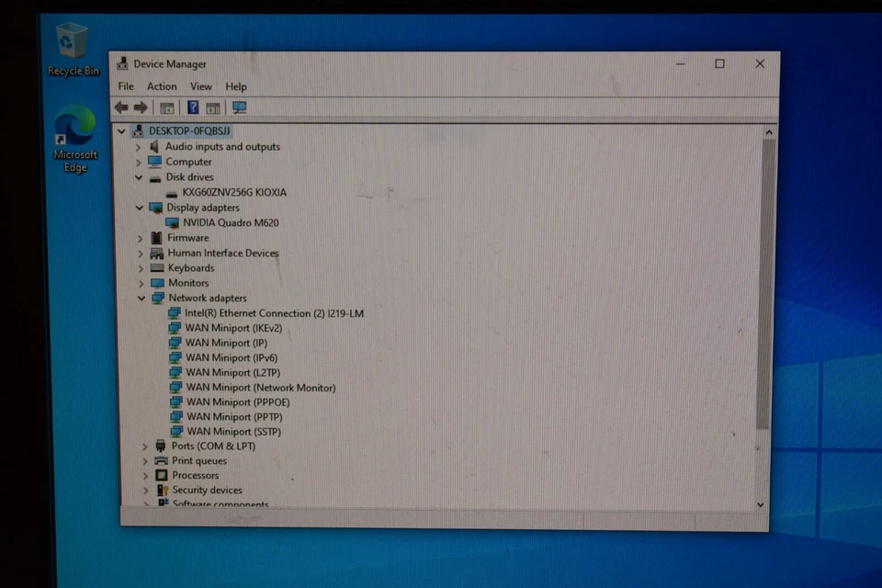Click the Display adapters category icon
Viewport: 882px width, 588px height.
[x=156, y=208]
